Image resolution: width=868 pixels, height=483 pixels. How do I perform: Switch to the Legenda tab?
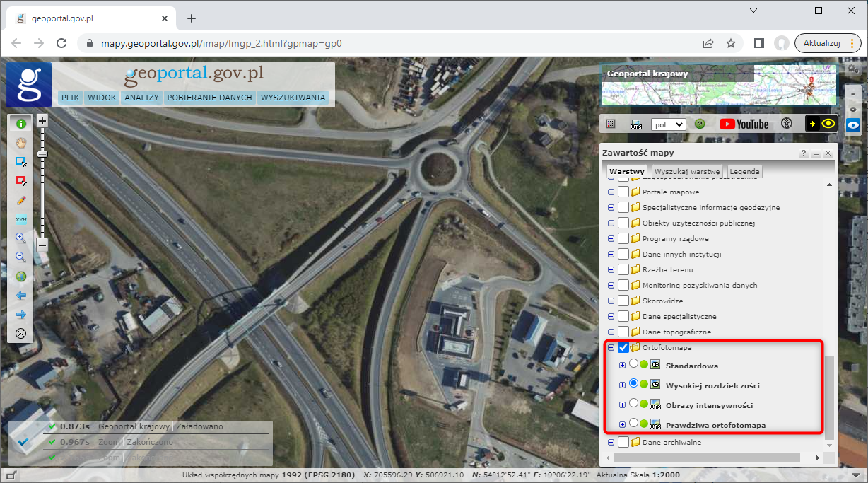(744, 171)
